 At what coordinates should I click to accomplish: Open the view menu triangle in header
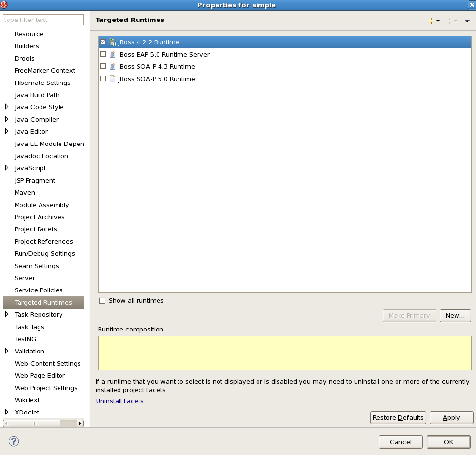[x=467, y=21]
